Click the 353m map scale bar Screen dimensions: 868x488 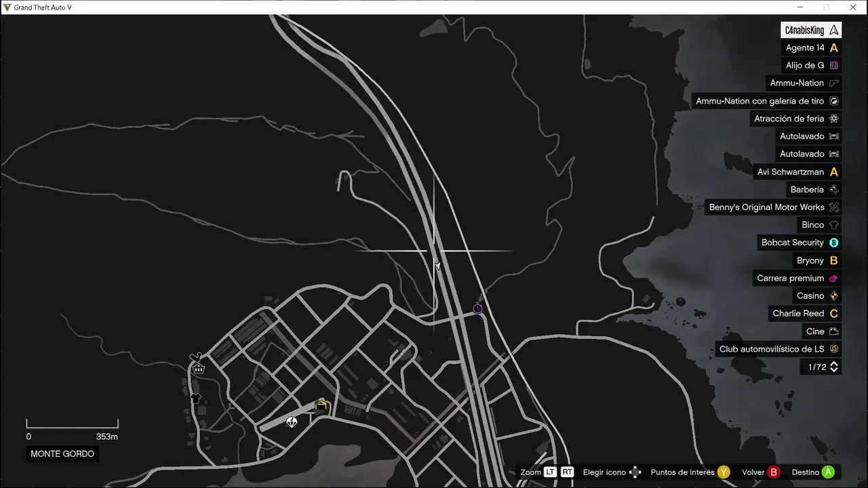click(x=73, y=424)
